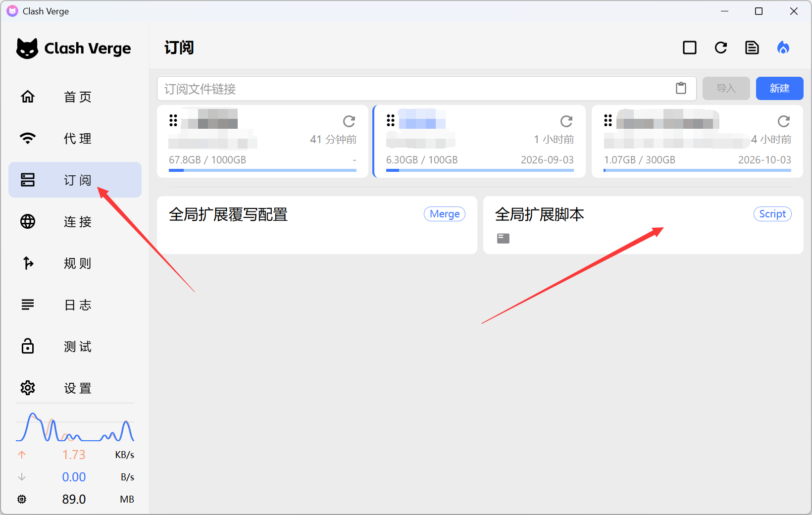Click the home house icon
Viewport: 812px width, 515px height.
28,97
